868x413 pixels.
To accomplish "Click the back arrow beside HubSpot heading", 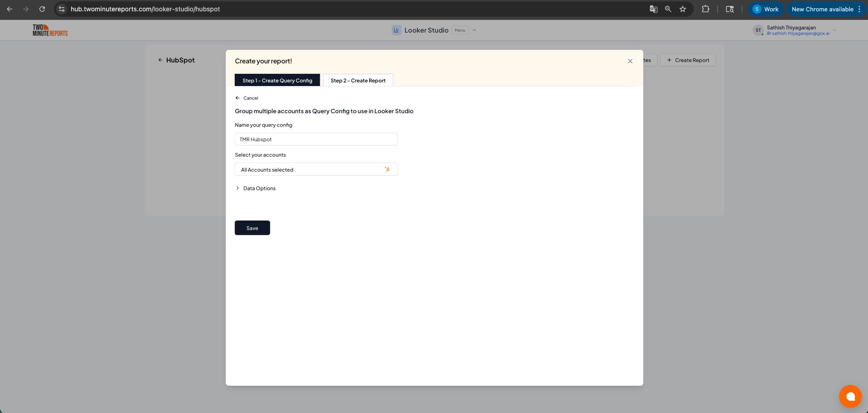I will pyautogui.click(x=161, y=60).
